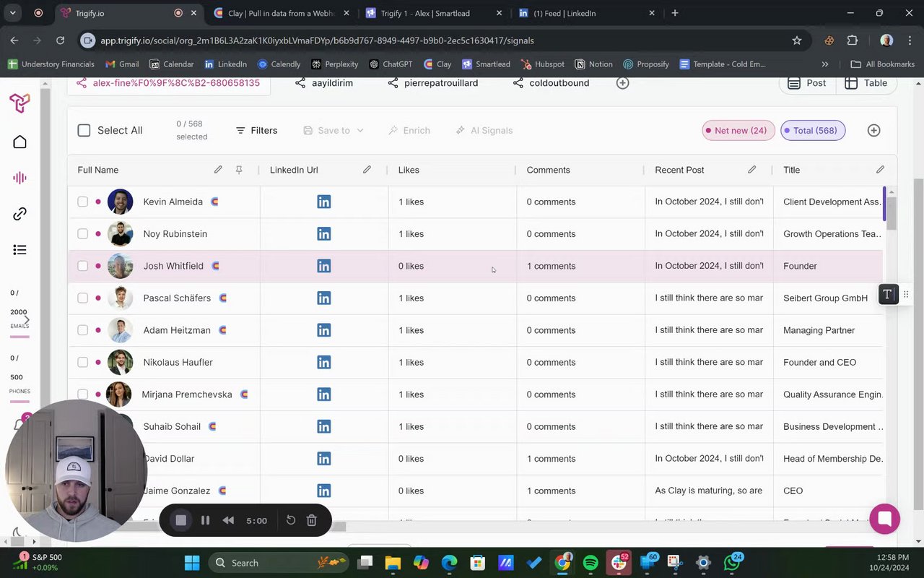
Task: Edit the Recent Post column pencil icon
Action: tap(752, 170)
